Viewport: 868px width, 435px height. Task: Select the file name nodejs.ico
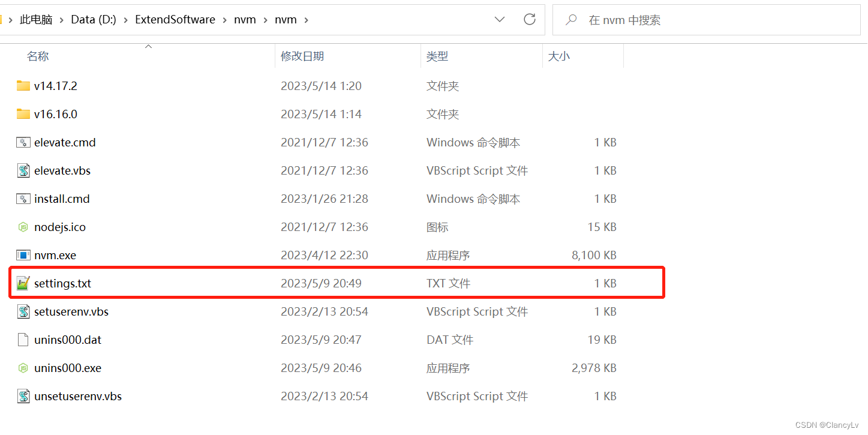tap(60, 227)
